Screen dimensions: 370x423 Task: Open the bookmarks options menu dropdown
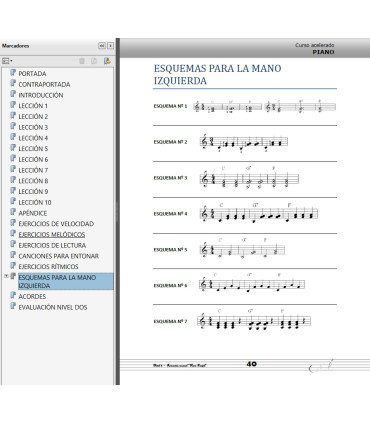tap(7, 61)
